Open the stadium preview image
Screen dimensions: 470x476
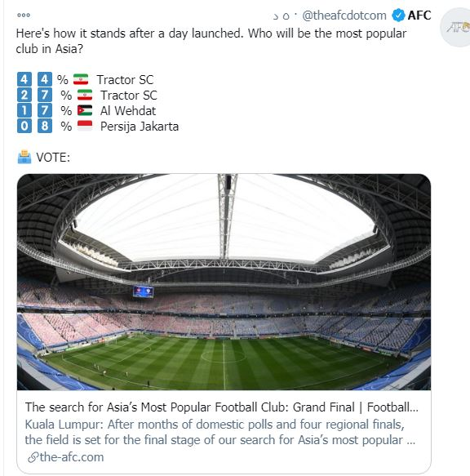(x=224, y=282)
